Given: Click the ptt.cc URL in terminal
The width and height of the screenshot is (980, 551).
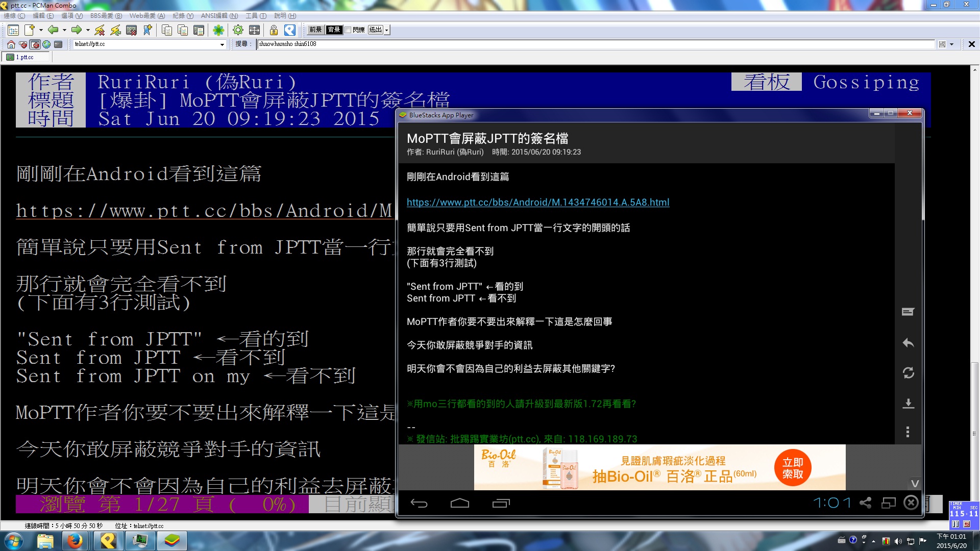Looking at the screenshot, I should pyautogui.click(x=204, y=211).
